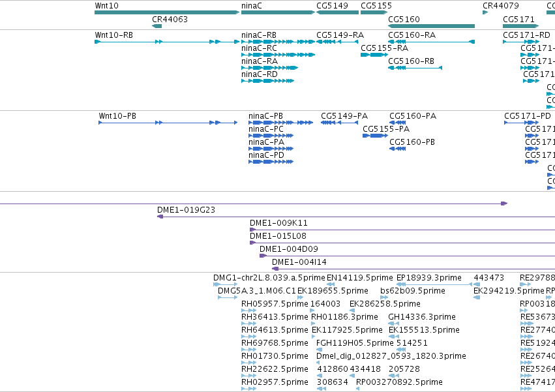Select protein Wnt10-PB
555x392 pixels.
[168, 123]
